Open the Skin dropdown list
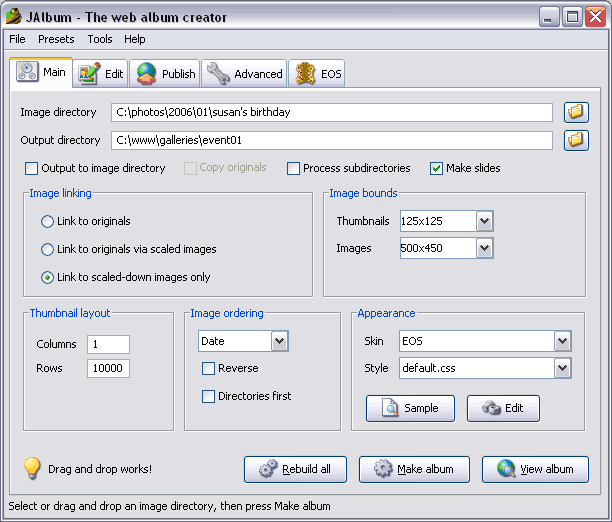 (x=562, y=341)
